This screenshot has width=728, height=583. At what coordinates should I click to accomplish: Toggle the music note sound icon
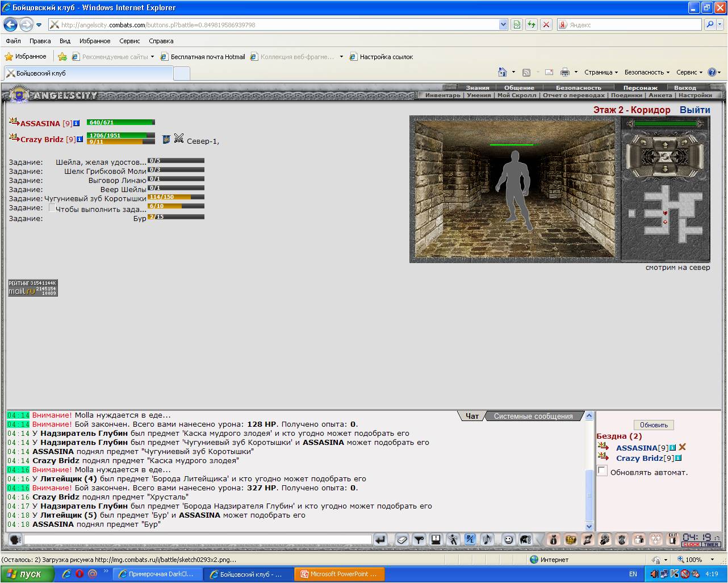click(x=487, y=540)
